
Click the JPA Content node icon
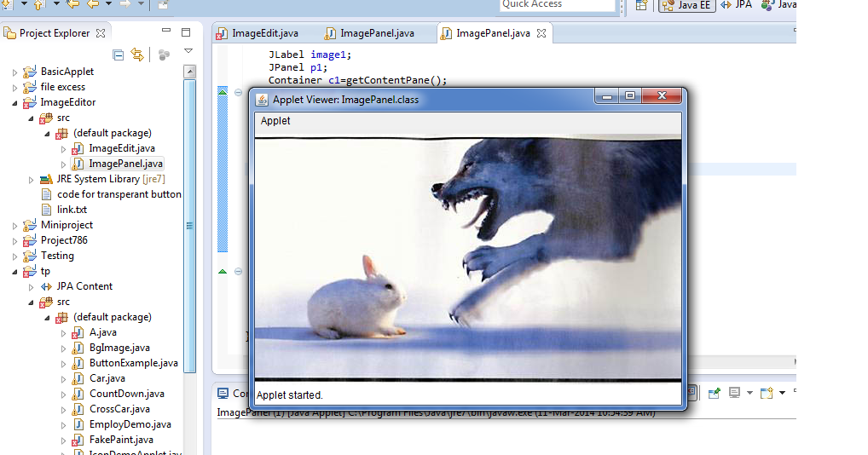click(x=46, y=286)
